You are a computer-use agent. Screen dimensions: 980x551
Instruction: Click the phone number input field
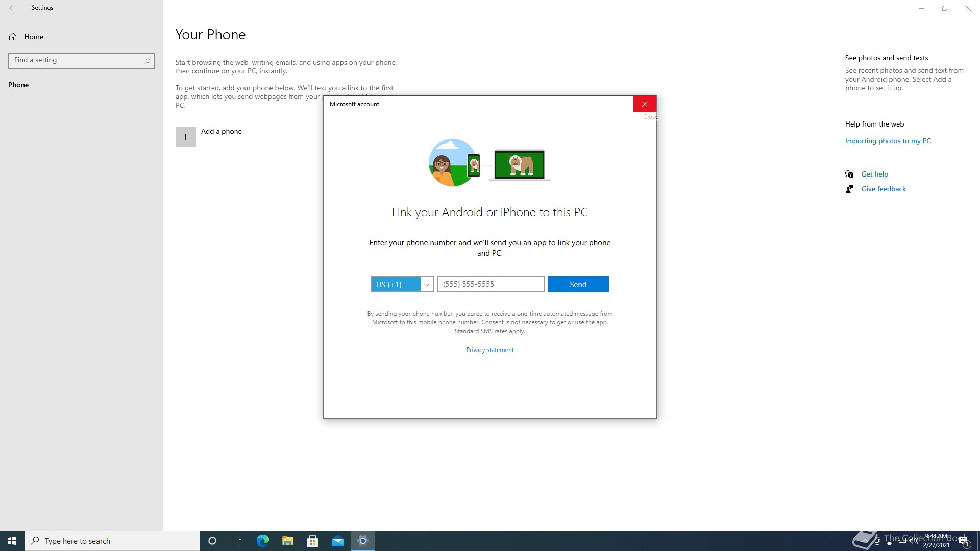[x=491, y=284]
